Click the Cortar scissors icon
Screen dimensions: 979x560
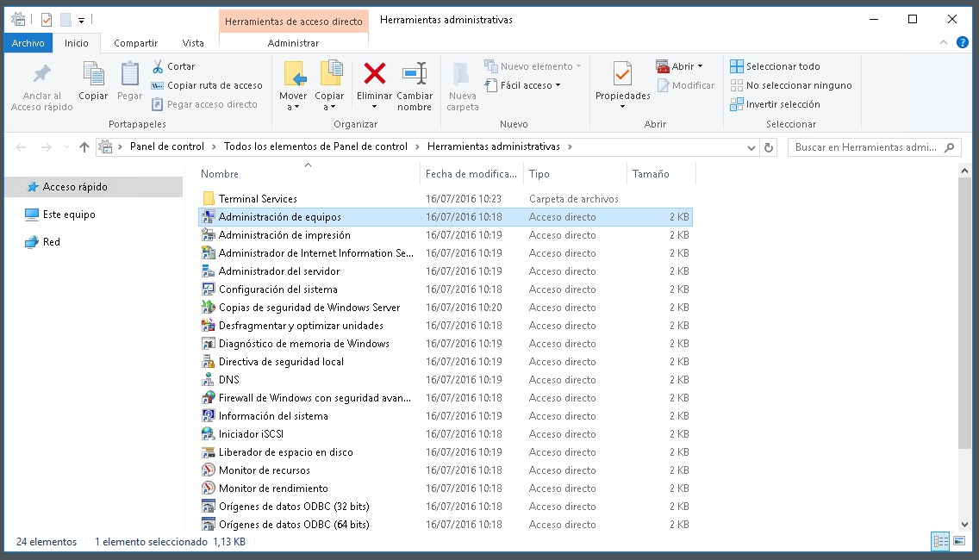point(159,66)
